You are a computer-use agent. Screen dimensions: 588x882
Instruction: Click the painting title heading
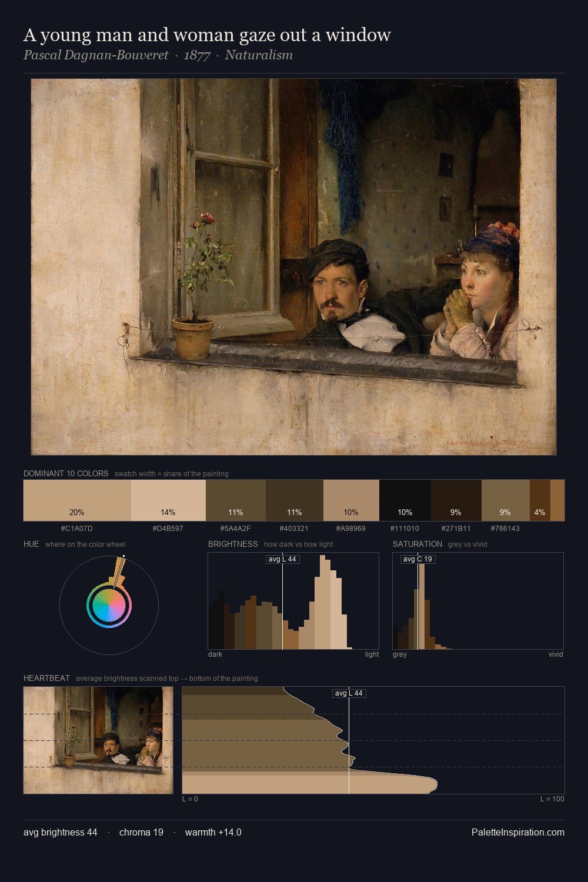click(207, 35)
